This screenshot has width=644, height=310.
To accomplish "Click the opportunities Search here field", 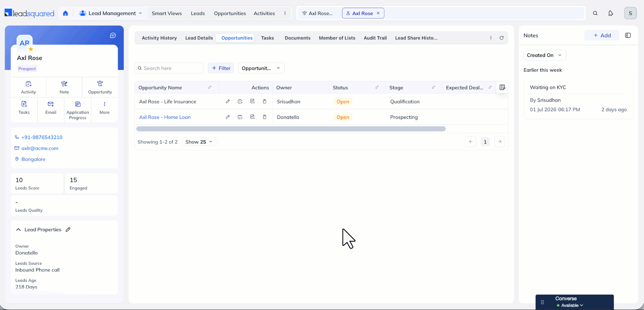I will coord(169,68).
